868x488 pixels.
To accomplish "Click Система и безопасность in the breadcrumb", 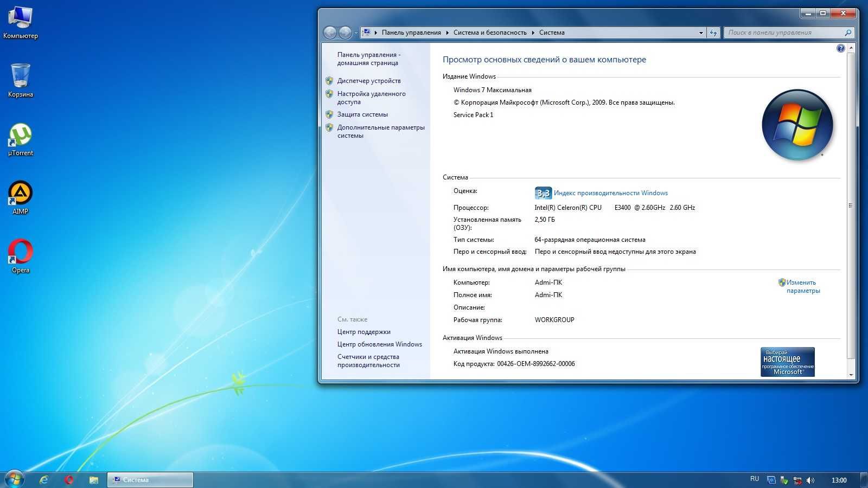I will [x=490, y=33].
